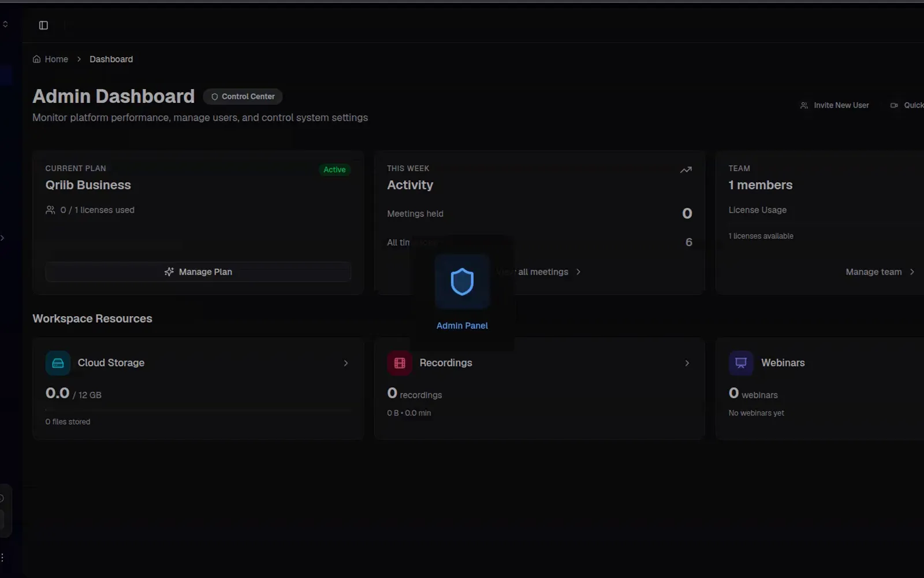The height and width of the screenshot is (578, 924).
Task: Click the Webinars presentation icon
Action: click(x=741, y=363)
